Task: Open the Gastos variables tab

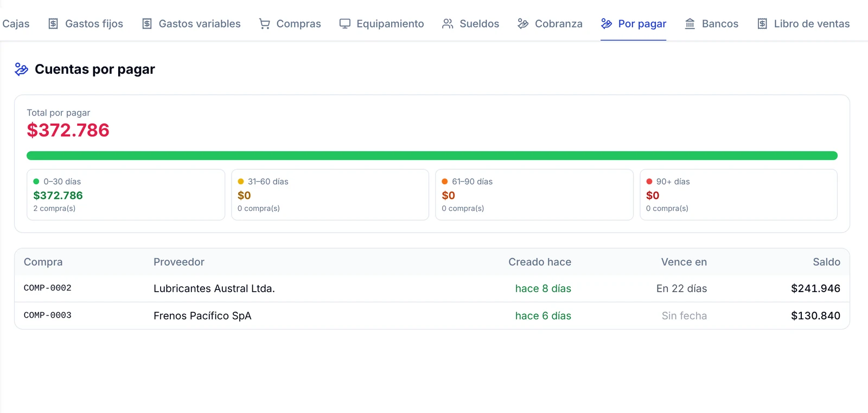Action: 191,24
